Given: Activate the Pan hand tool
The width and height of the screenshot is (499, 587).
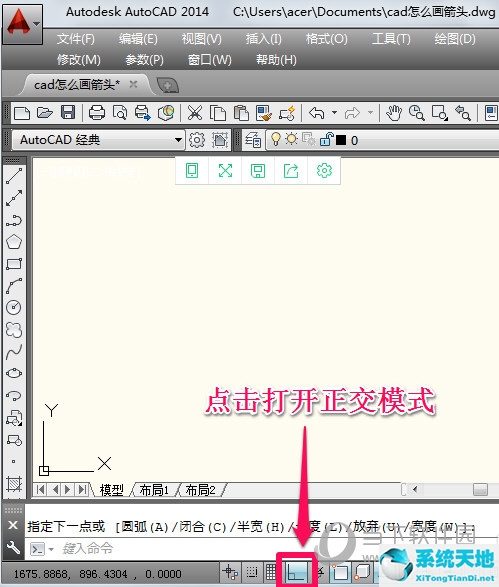Looking at the screenshot, I should [x=394, y=113].
